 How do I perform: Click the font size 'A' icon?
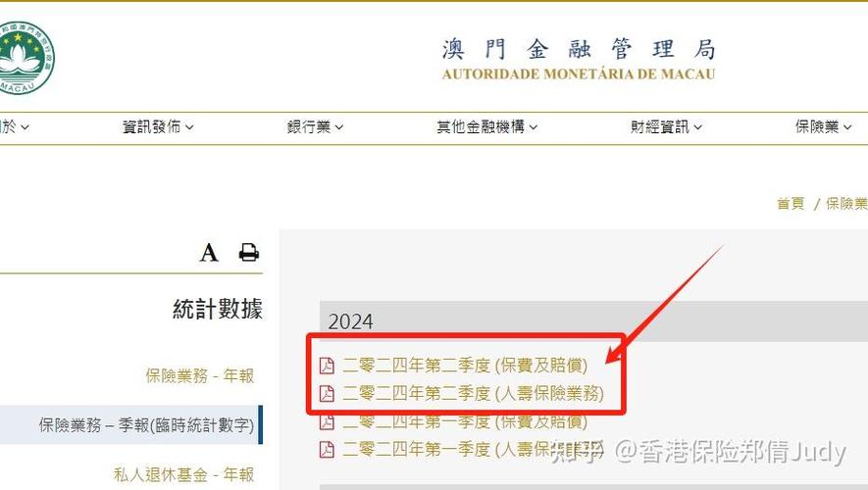[x=209, y=253]
